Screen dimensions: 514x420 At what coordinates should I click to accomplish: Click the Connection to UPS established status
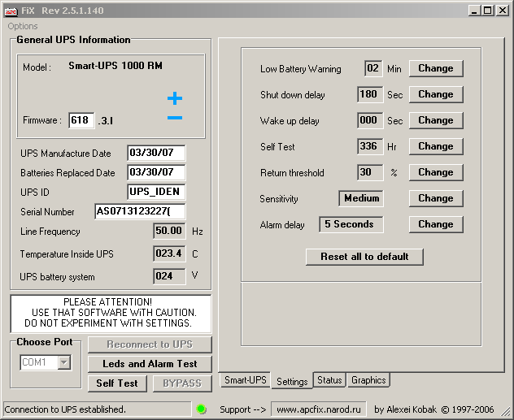point(97,409)
